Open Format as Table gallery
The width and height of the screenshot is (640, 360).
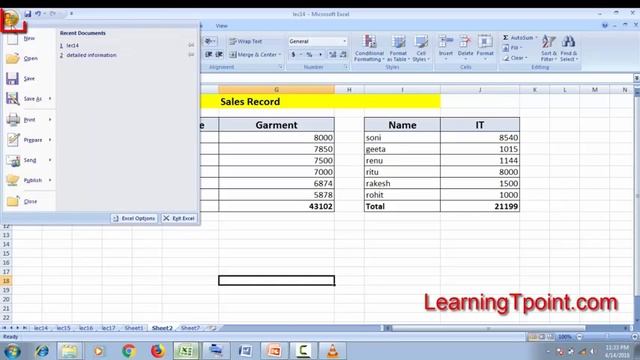click(398, 48)
